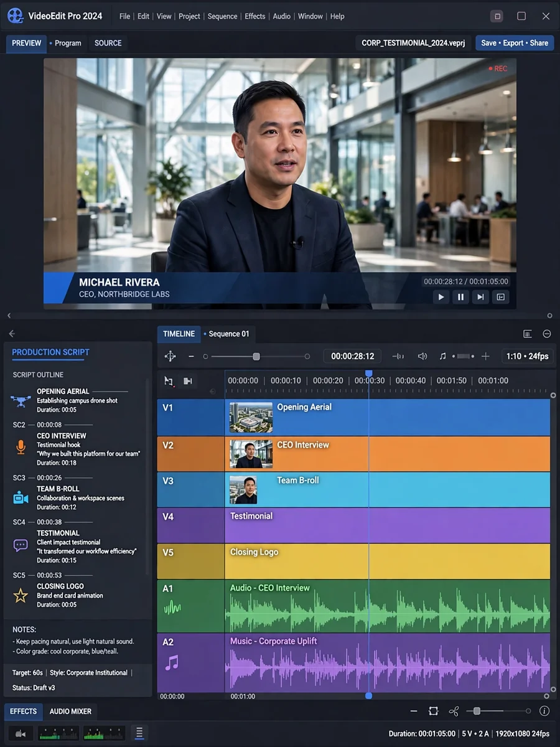Image resolution: width=560 pixels, height=747 pixels.
Task: Open the Effects menu
Action: [x=255, y=16]
